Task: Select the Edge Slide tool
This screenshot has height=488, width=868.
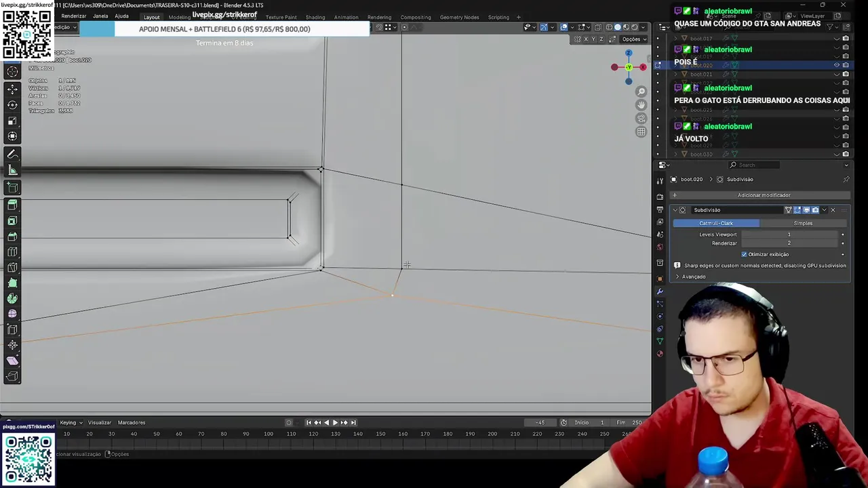Action: click(x=12, y=329)
